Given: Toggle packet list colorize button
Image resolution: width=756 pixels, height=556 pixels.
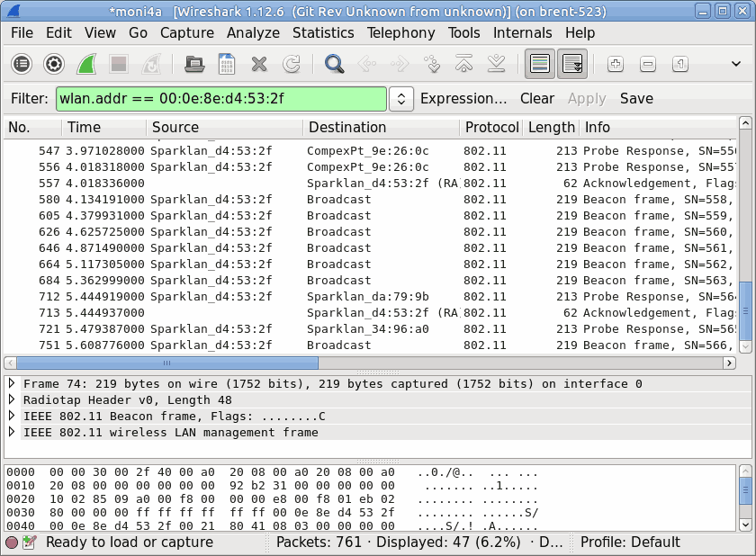Looking at the screenshot, I should click(x=539, y=64).
